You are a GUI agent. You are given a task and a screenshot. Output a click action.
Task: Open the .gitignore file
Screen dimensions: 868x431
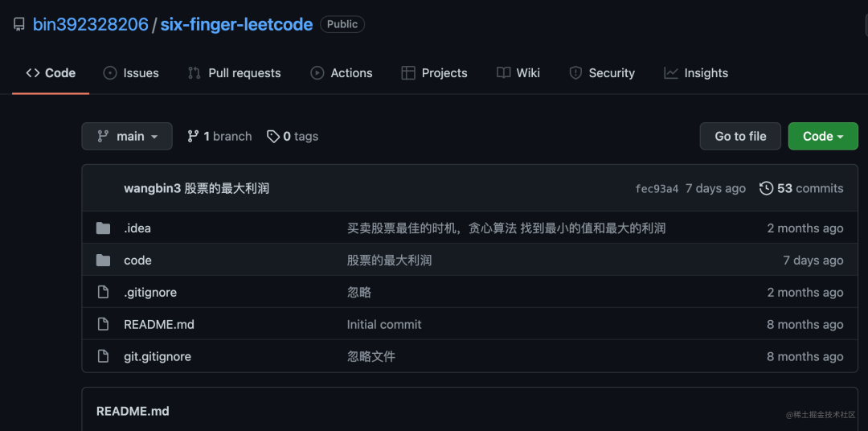[x=150, y=293]
